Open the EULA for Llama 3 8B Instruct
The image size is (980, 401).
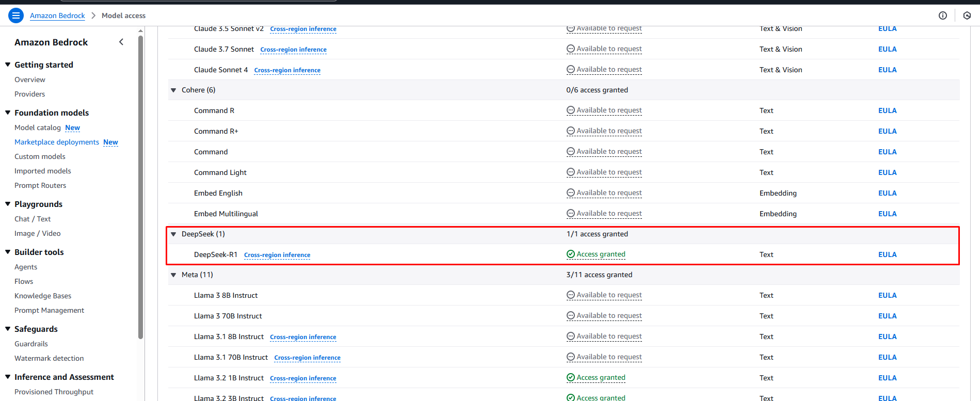tap(888, 295)
